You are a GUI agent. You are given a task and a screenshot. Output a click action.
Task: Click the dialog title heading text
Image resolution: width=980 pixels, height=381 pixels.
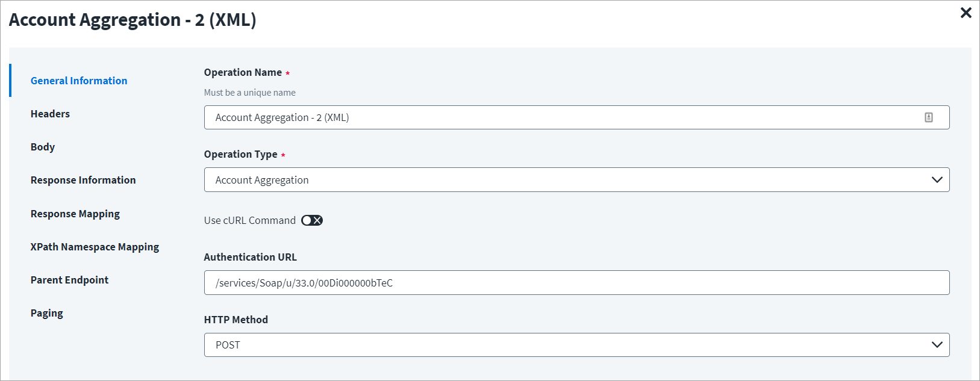tap(133, 20)
